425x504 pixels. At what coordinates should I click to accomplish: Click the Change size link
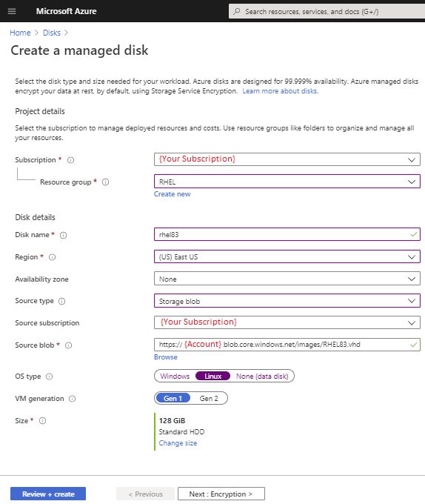(x=178, y=443)
